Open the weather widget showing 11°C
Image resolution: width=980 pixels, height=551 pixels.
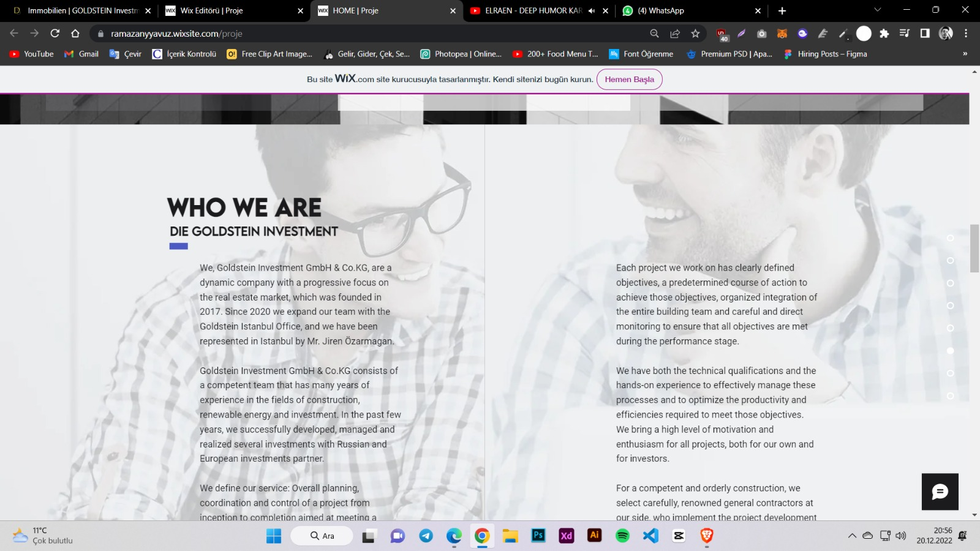[x=43, y=536]
